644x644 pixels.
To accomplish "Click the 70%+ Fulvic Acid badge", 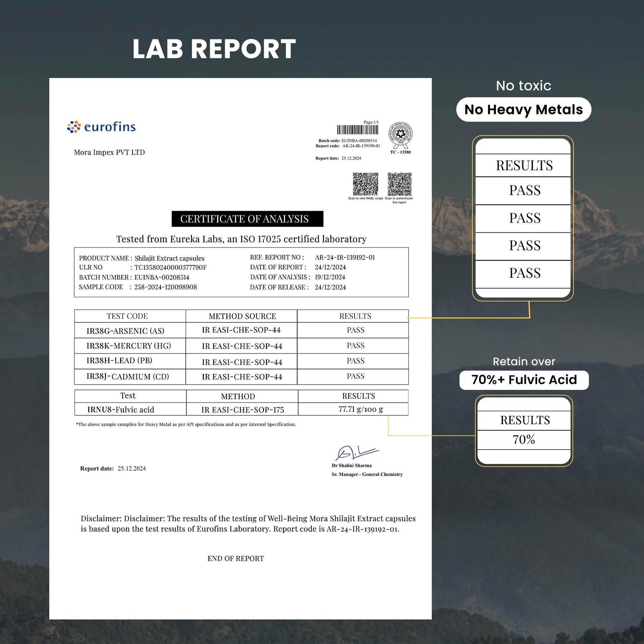I will point(524,380).
